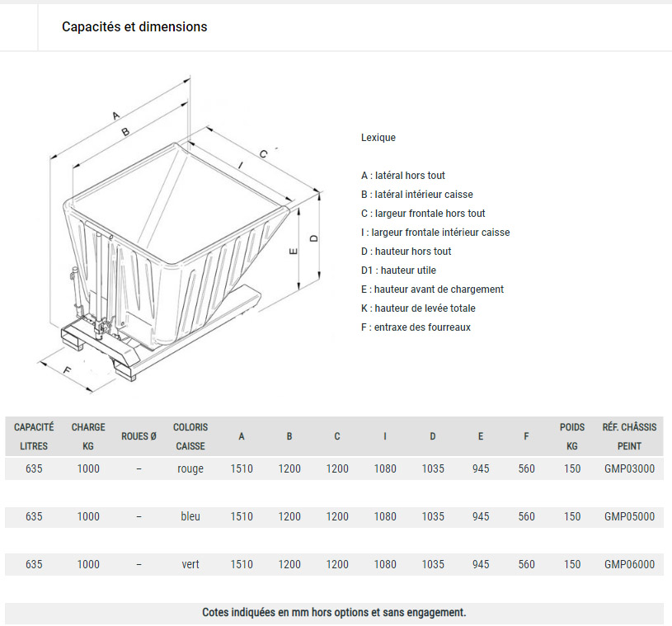Image resolution: width=672 pixels, height=626 pixels.
Task: Click the 'bleu' colour cell
Action: [190, 516]
